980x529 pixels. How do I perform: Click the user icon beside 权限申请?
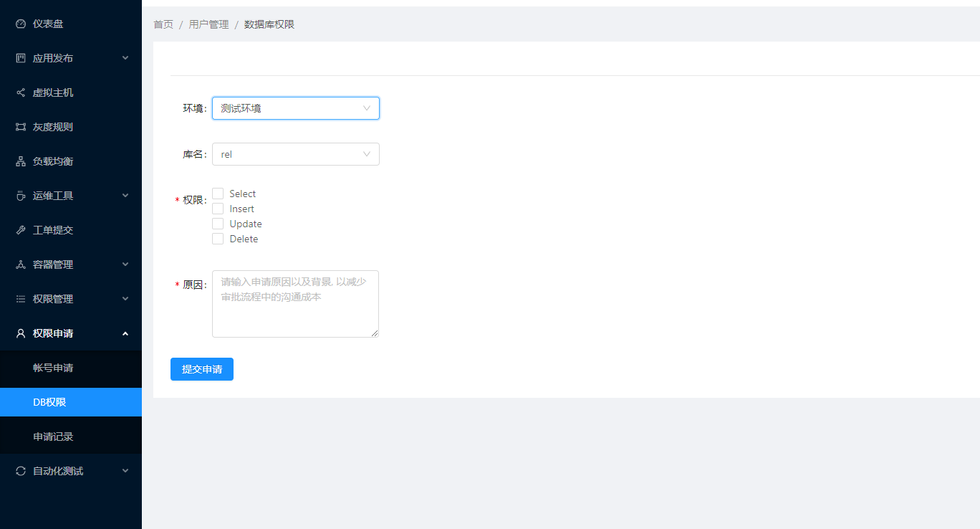point(21,333)
